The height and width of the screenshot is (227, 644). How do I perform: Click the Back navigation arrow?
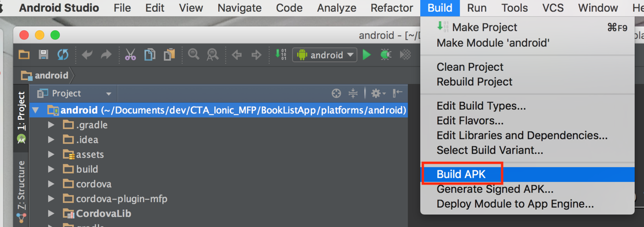(237, 54)
